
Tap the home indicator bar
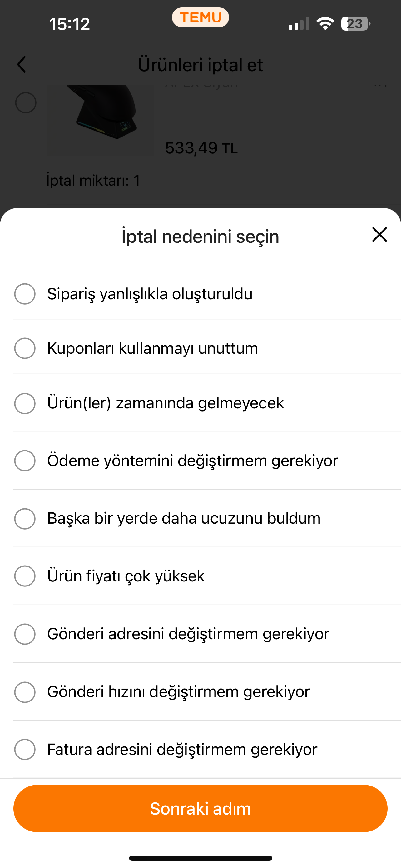point(200,858)
